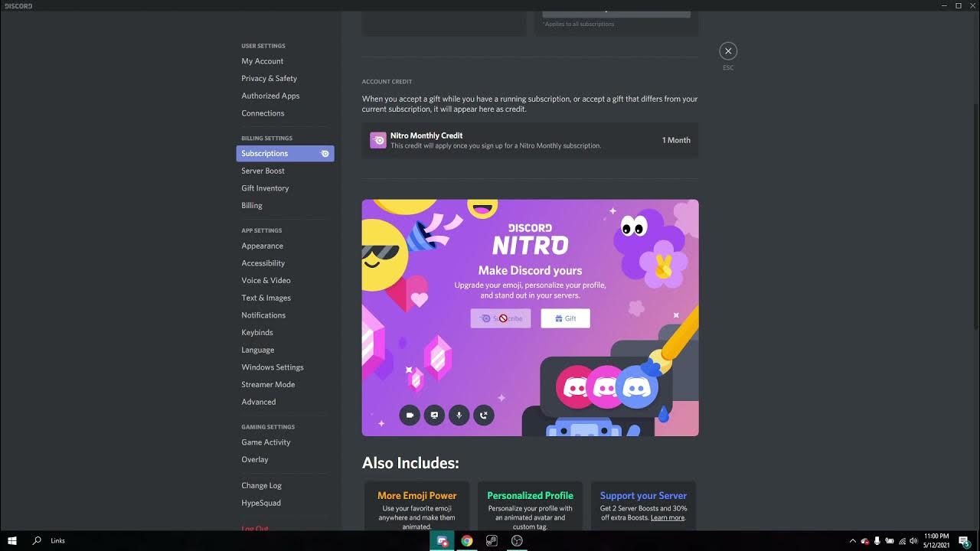The height and width of the screenshot is (551, 980).
Task: Click the More Emoji Power card
Action: click(x=417, y=506)
